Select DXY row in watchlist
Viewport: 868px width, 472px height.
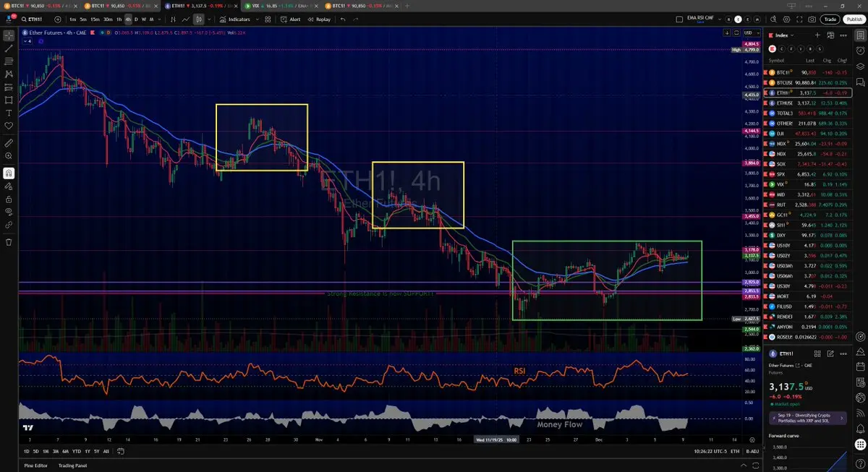click(808, 236)
